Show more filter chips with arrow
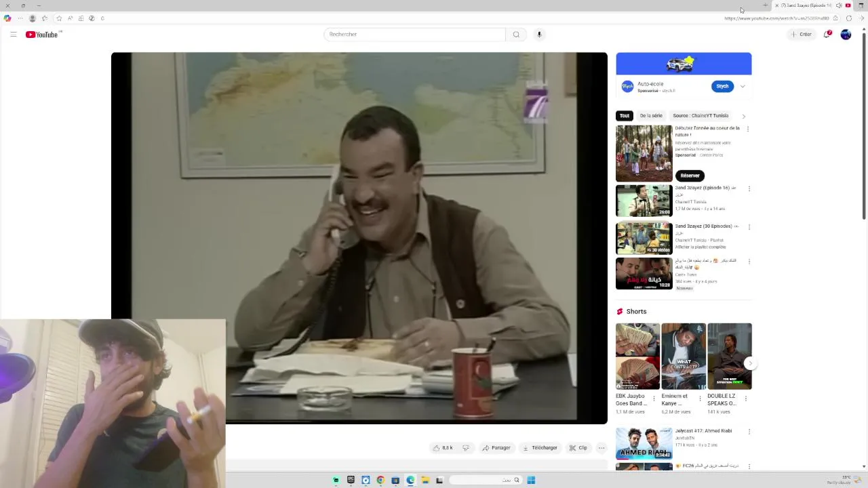This screenshot has height=488, width=868. pos(744,116)
